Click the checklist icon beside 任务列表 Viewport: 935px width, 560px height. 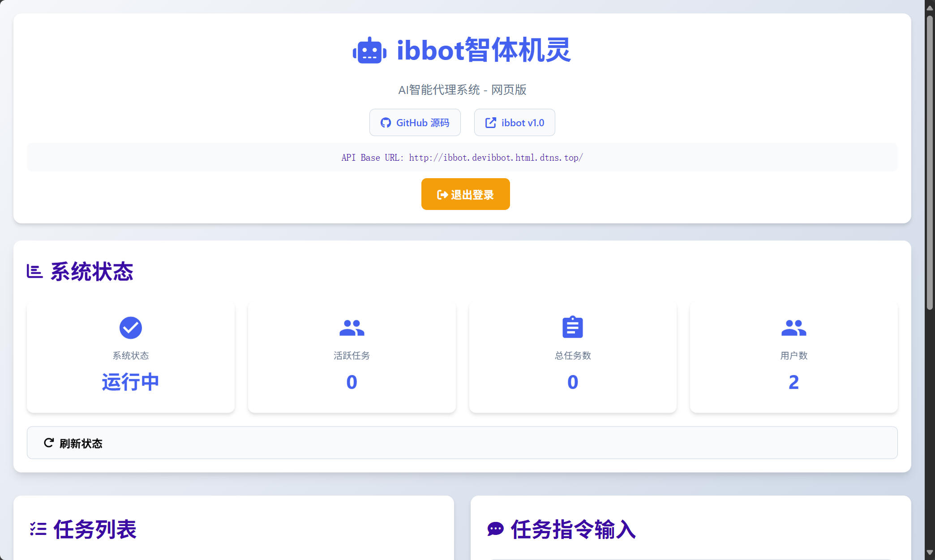coord(38,529)
